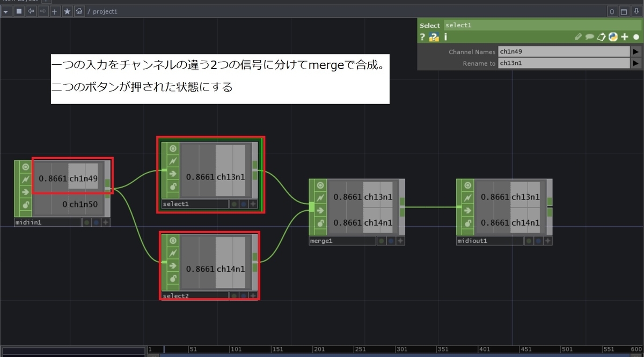Toggle the green display flag under merge1
Viewport: 644px width, 357px height.
pos(382,241)
